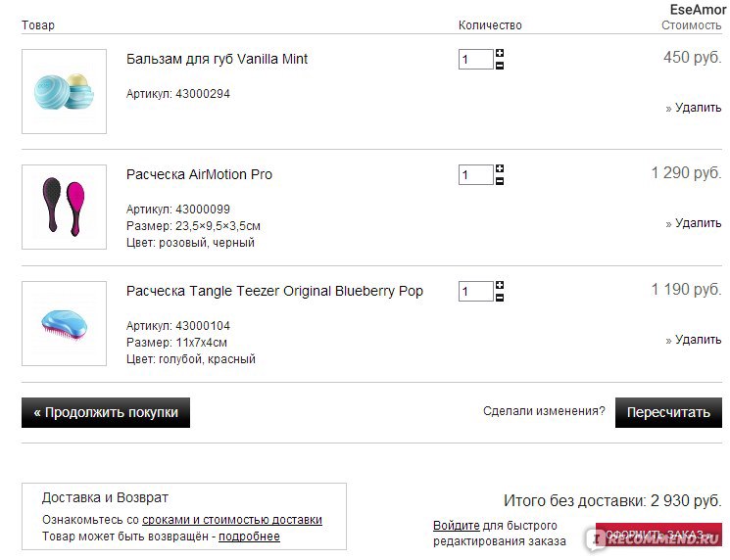Click Пересчитать button
The height and width of the screenshot is (560, 730).
tap(668, 412)
